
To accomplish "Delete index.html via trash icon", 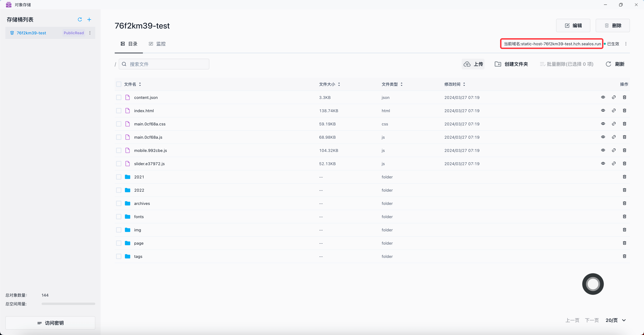I will tap(625, 110).
